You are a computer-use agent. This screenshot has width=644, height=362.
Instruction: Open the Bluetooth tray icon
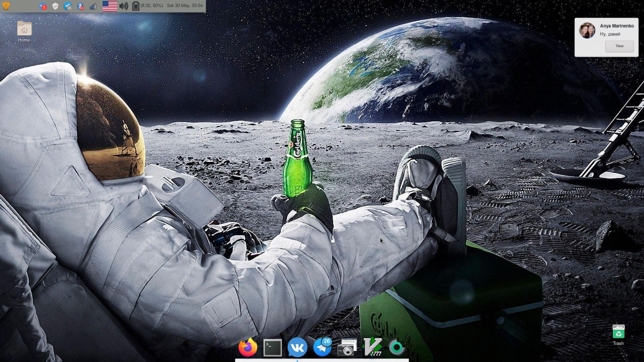[80, 6]
